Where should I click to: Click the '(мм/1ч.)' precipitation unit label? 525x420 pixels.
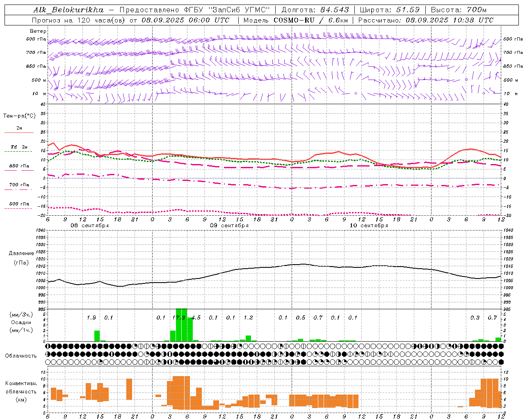pyautogui.click(x=21, y=330)
